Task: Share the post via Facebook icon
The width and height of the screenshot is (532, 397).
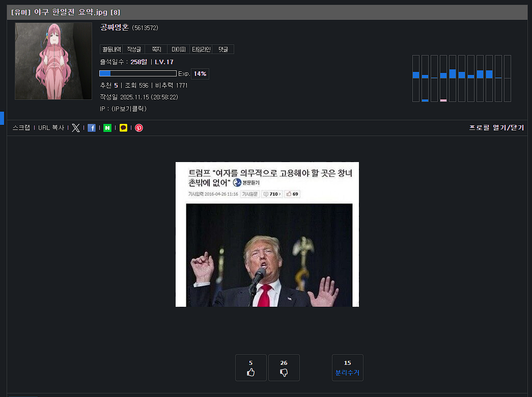Action: [x=92, y=128]
